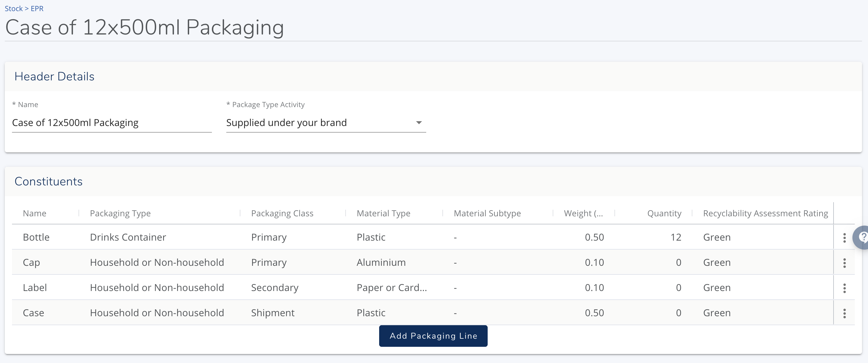Sort by the Packaging Class column header
The image size is (868, 363).
282,213
